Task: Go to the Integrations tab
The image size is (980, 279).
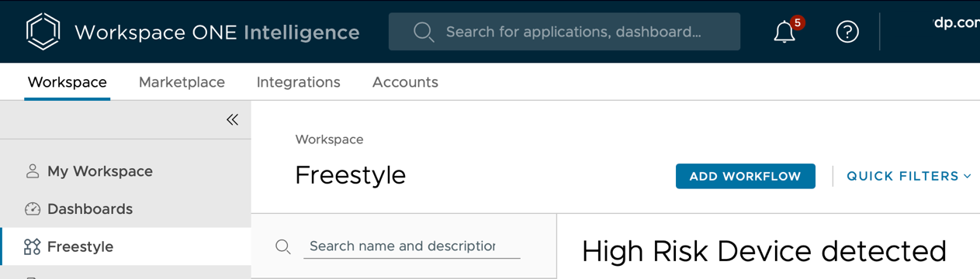Action: tap(299, 82)
